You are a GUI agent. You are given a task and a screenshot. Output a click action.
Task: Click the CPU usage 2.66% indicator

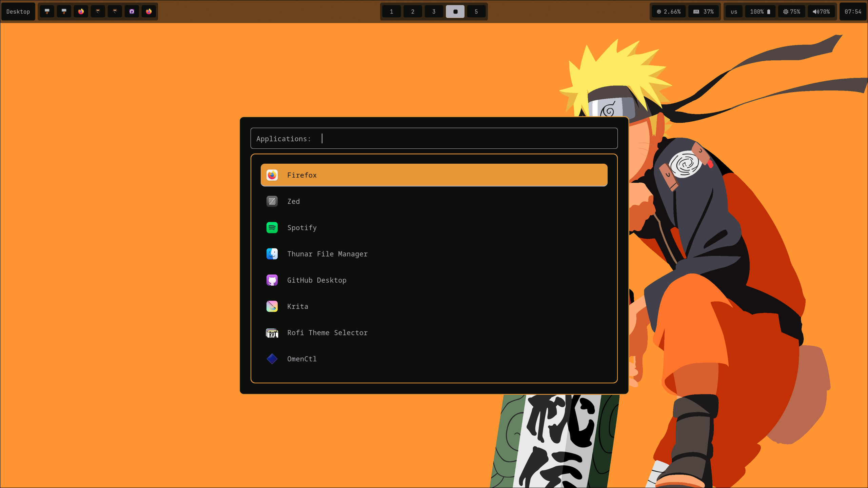tap(669, 12)
